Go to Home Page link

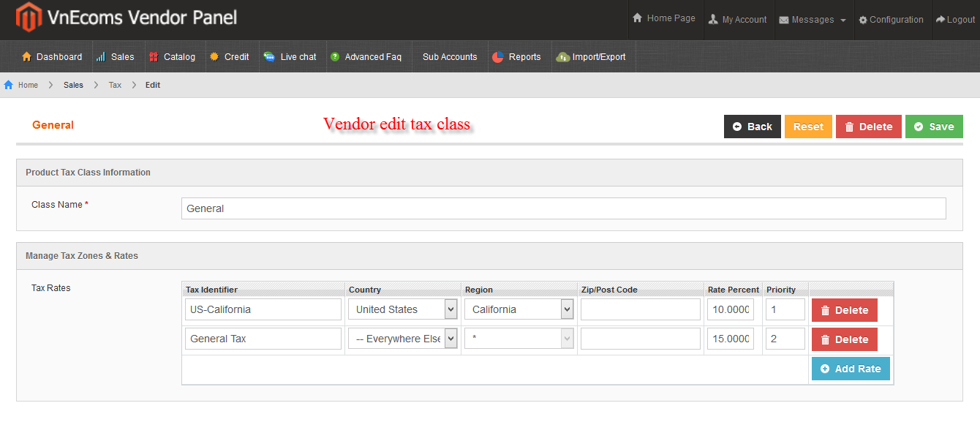663,18
